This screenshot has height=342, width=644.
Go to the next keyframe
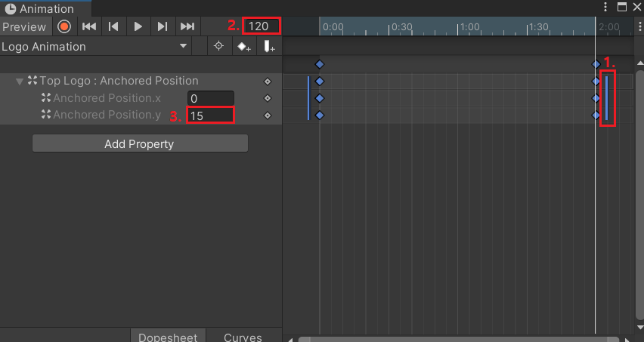click(x=163, y=26)
